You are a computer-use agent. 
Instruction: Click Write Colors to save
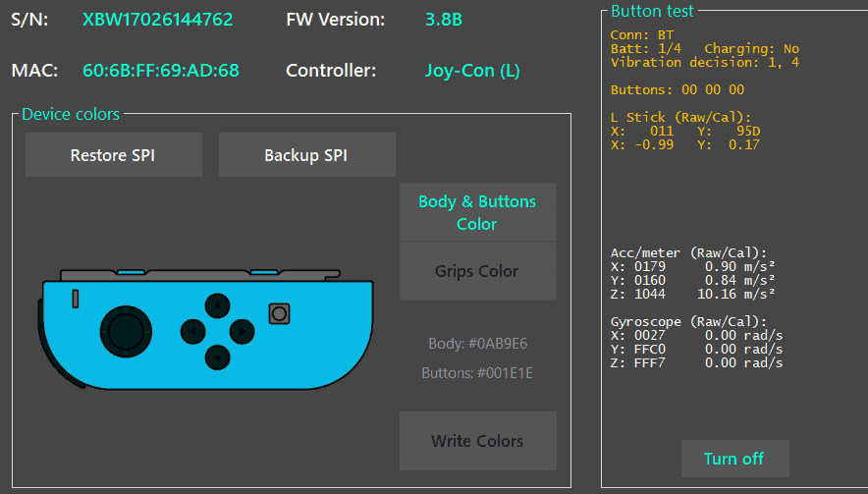pos(478,441)
